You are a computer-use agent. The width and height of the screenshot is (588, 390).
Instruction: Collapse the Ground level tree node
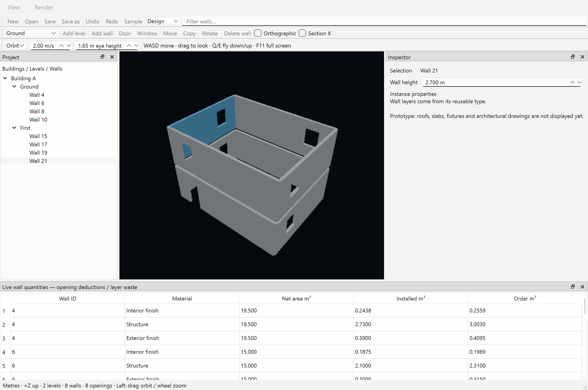click(x=14, y=86)
